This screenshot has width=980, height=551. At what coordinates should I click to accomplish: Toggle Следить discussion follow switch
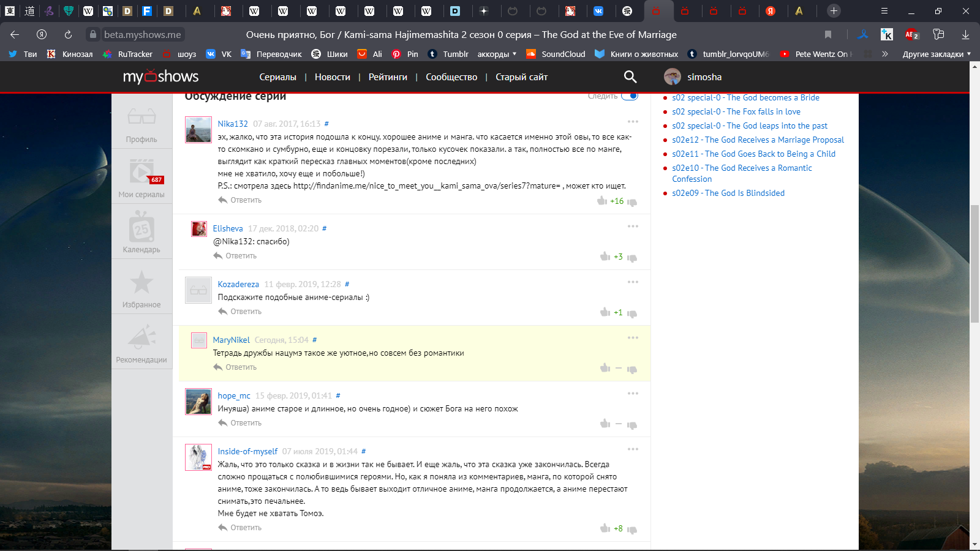point(630,96)
